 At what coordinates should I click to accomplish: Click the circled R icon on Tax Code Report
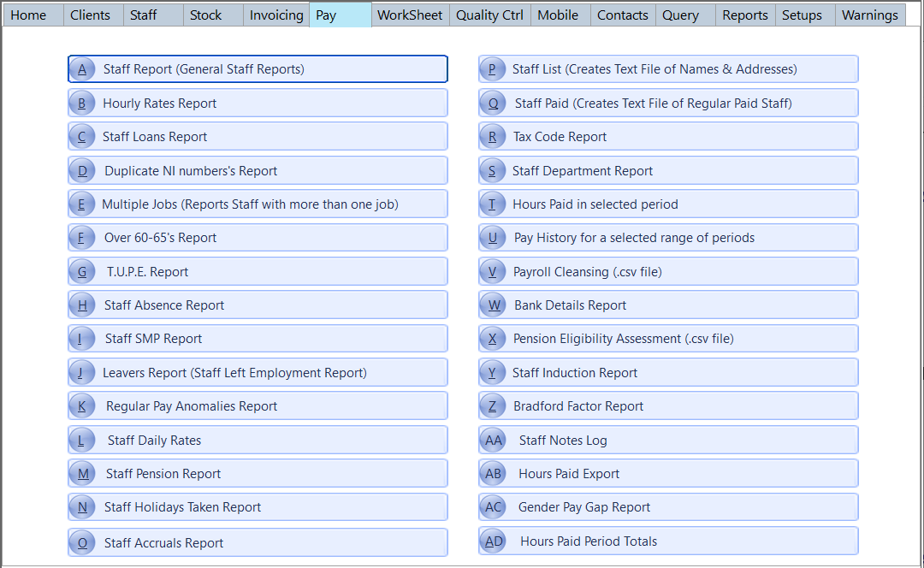tap(493, 136)
